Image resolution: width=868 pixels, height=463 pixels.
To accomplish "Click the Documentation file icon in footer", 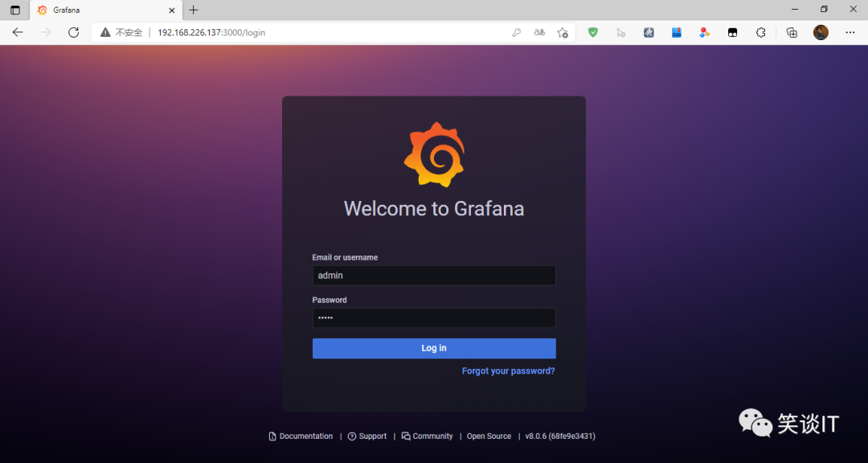I will (x=272, y=436).
